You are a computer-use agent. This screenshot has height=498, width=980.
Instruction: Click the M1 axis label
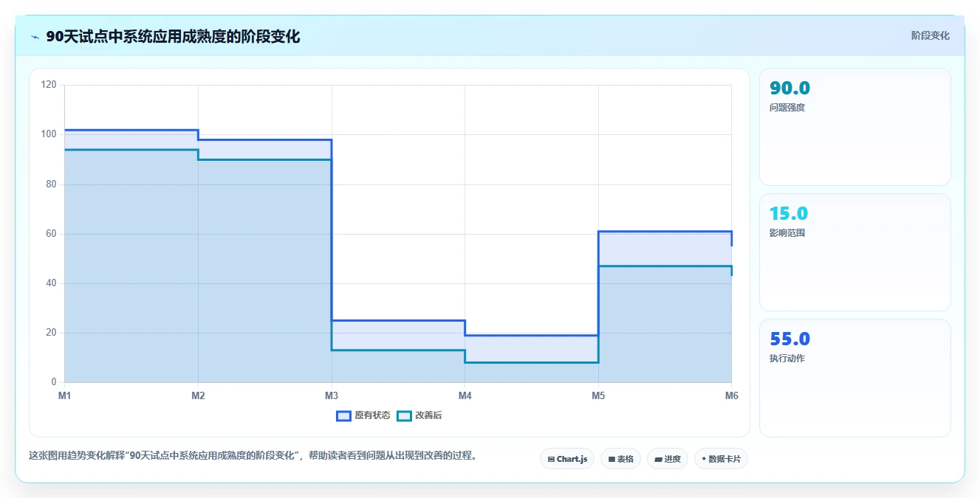tap(65, 396)
